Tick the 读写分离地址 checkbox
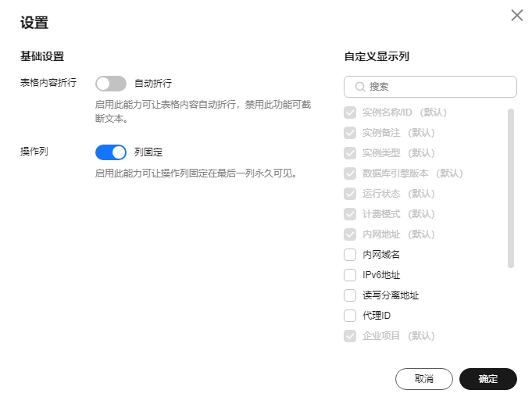 pyautogui.click(x=350, y=295)
